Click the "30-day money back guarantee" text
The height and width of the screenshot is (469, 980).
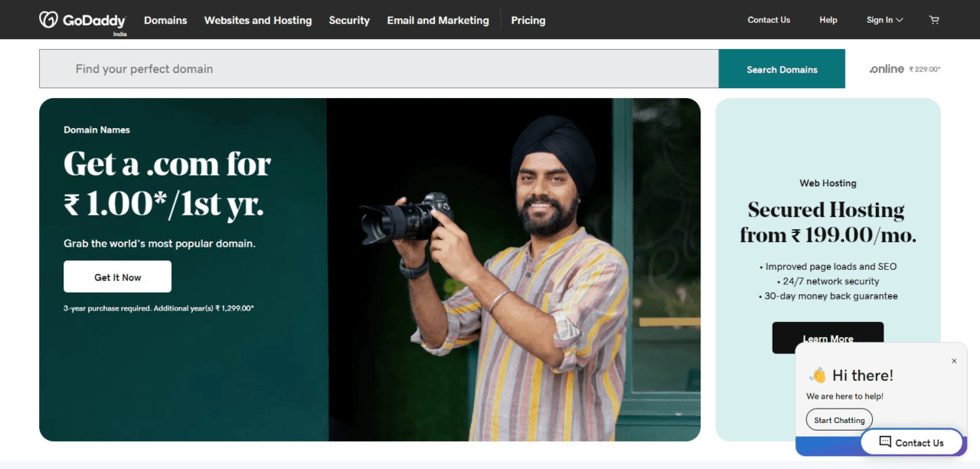(x=828, y=296)
